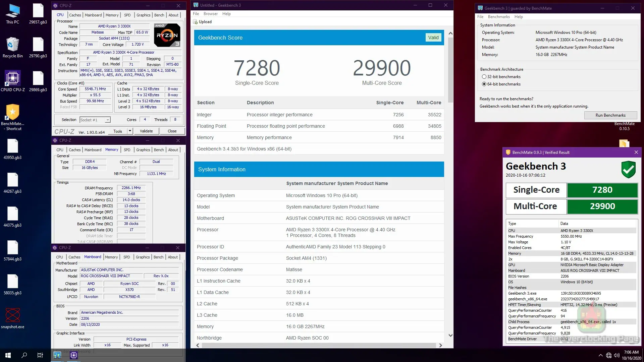This screenshot has width=644, height=362.
Task: Open the Benchmarks menu in guarded Geekbench
Action: [499, 17]
